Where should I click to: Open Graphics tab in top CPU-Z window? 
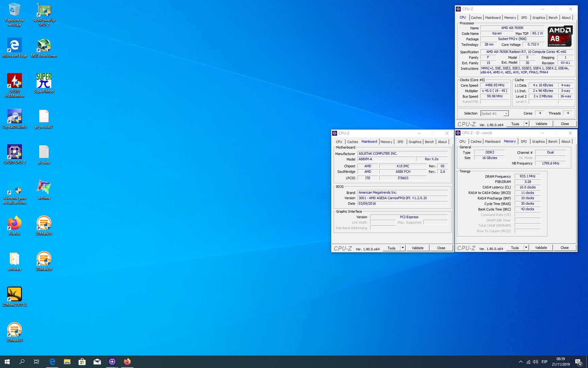coord(538,18)
